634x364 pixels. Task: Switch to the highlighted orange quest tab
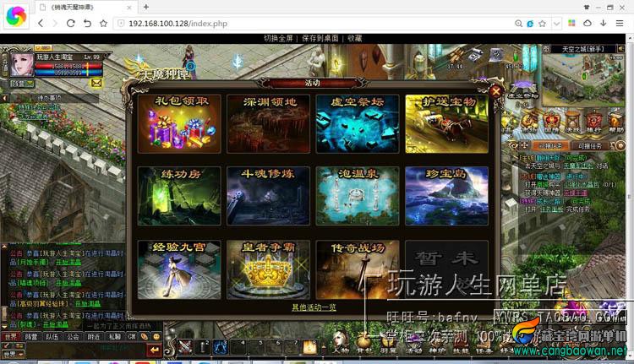550,146
